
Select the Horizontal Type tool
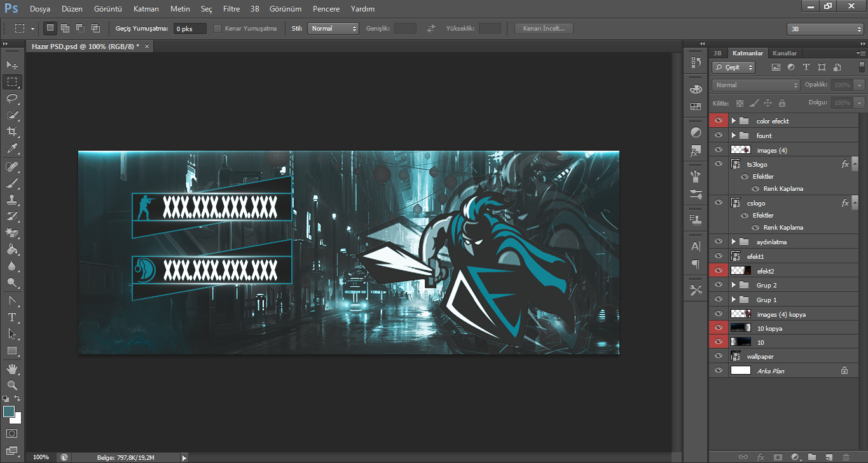click(12, 317)
